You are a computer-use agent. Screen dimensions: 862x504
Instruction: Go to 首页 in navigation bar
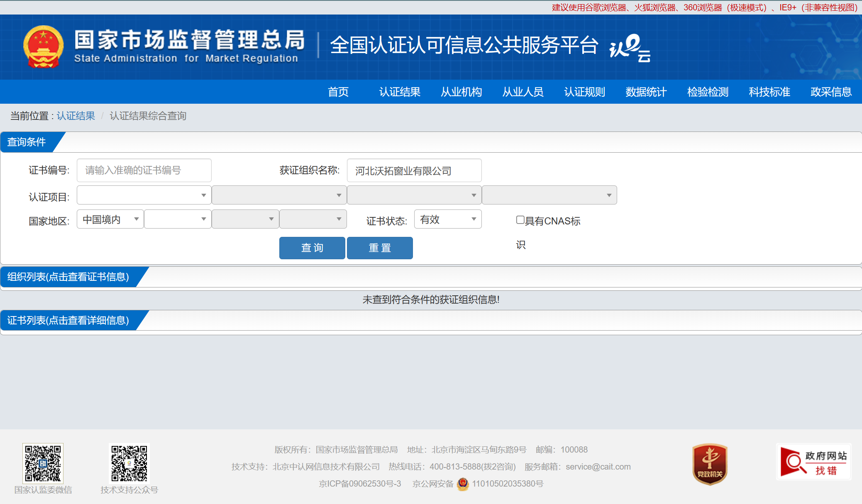click(338, 92)
